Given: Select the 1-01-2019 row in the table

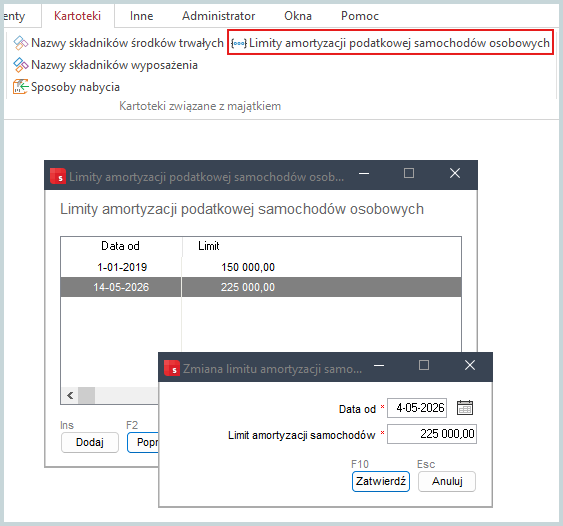Looking at the screenshot, I should coord(261,267).
